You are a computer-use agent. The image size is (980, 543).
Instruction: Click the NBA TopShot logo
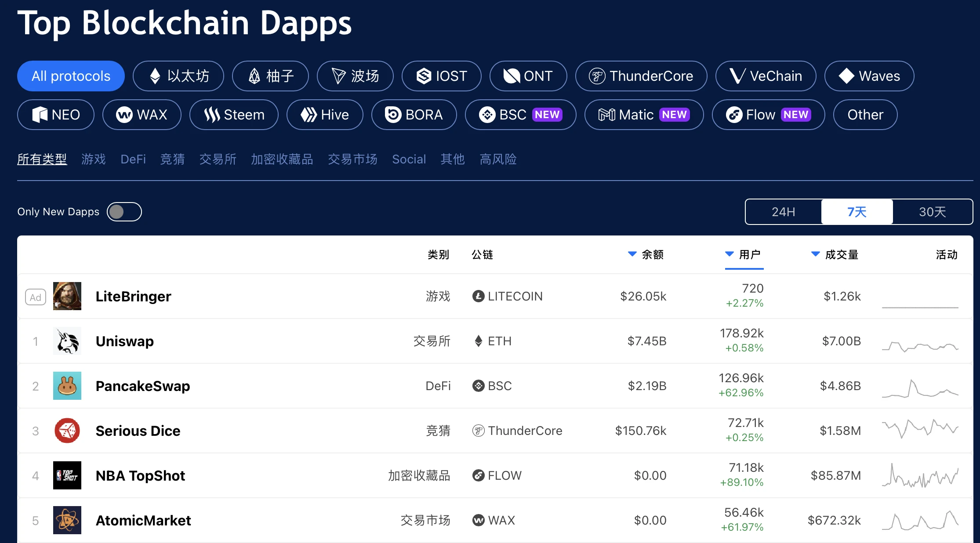pyautogui.click(x=67, y=475)
